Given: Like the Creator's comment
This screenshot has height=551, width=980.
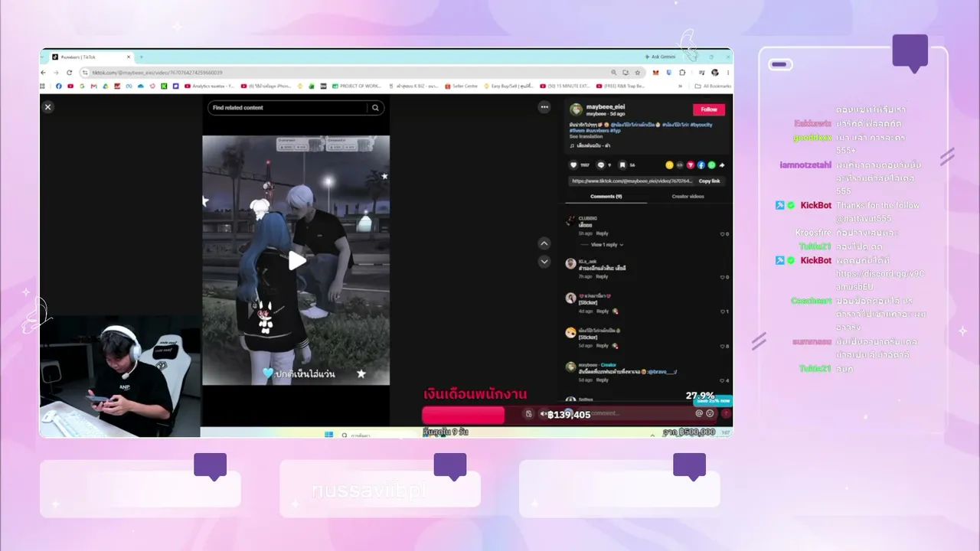Looking at the screenshot, I should [722, 380].
